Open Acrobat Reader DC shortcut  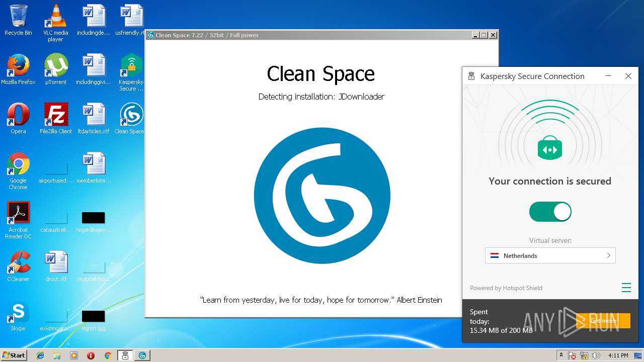point(18,220)
